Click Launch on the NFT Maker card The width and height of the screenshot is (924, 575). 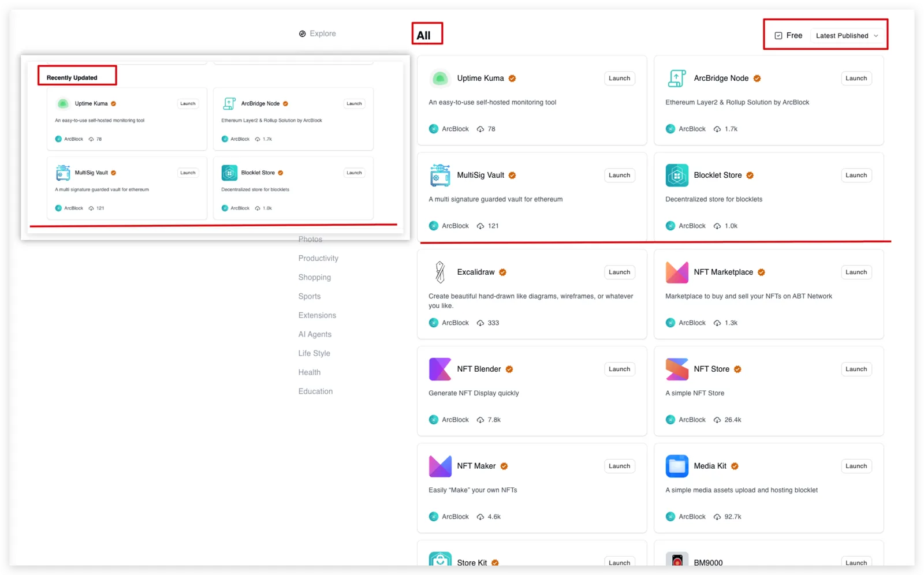pyautogui.click(x=620, y=466)
